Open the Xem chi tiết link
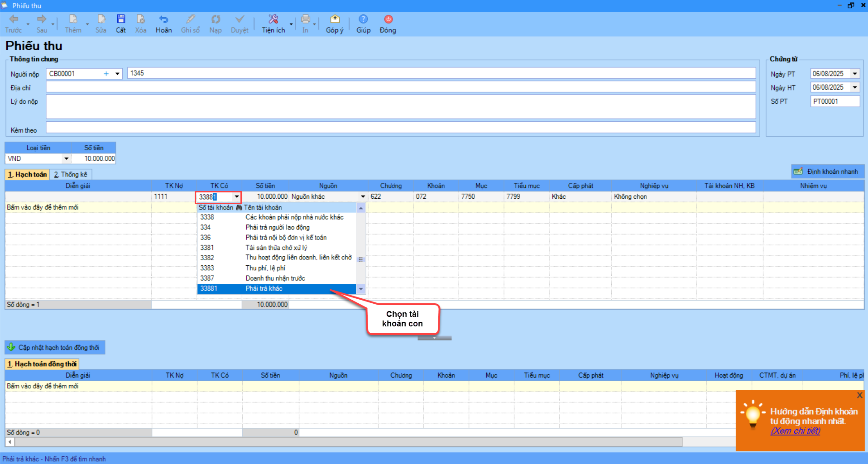This screenshot has width=868, height=464. pyautogui.click(x=795, y=431)
